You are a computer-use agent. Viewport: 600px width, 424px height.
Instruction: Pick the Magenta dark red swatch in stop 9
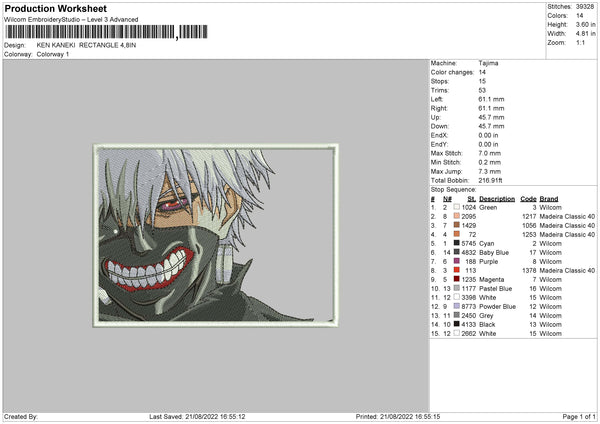457,279
